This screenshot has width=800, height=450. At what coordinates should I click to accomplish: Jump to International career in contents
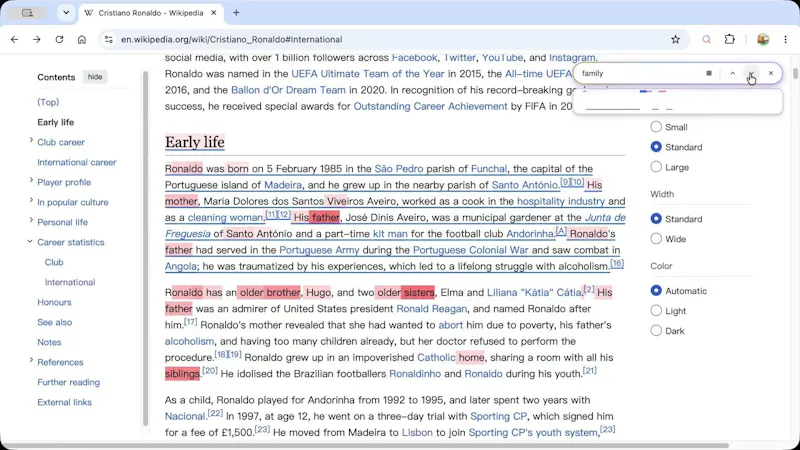pyautogui.click(x=77, y=162)
